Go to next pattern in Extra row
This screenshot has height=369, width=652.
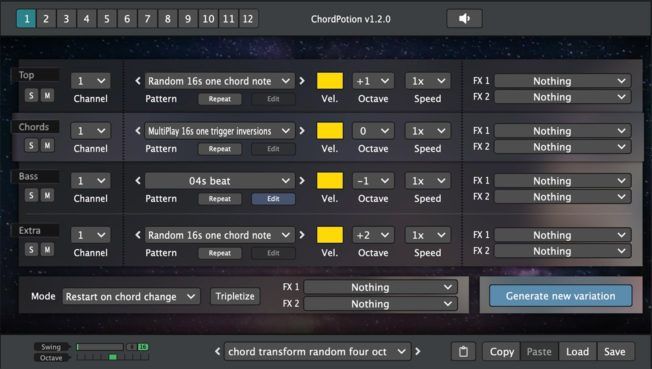point(302,235)
